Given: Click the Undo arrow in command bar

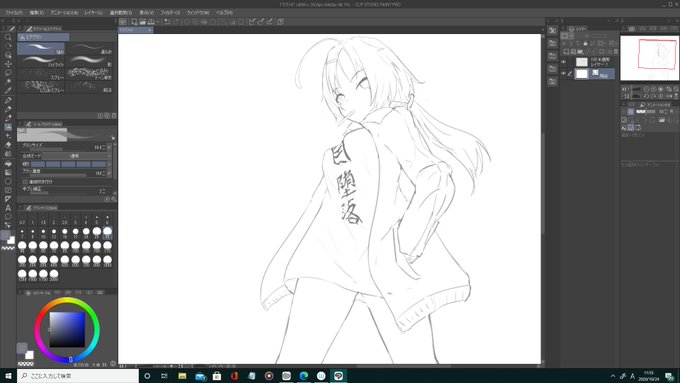Looking at the screenshot, I should [167, 22].
